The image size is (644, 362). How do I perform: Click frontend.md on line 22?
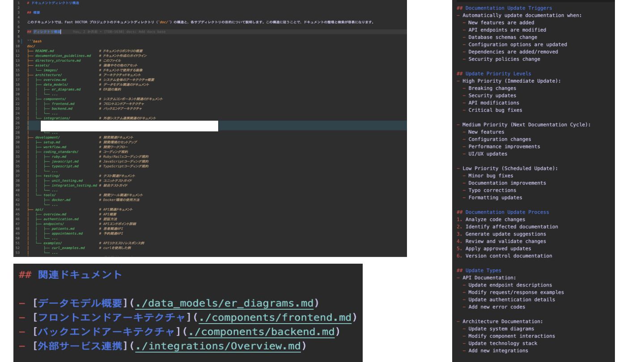63,104
